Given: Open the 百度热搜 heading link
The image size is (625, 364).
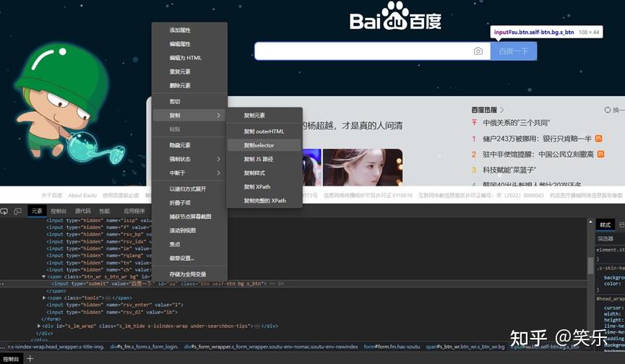Looking at the screenshot, I should point(484,110).
